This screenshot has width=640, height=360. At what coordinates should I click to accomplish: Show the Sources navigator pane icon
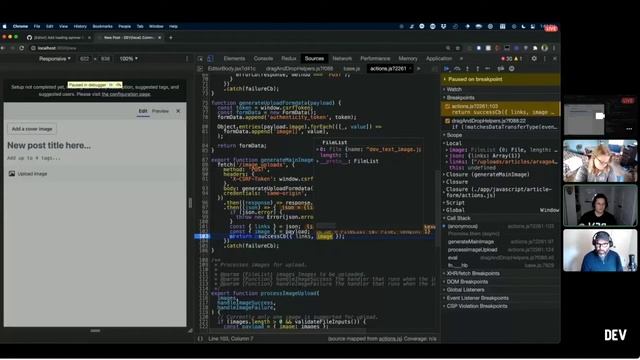pos(200,69)
